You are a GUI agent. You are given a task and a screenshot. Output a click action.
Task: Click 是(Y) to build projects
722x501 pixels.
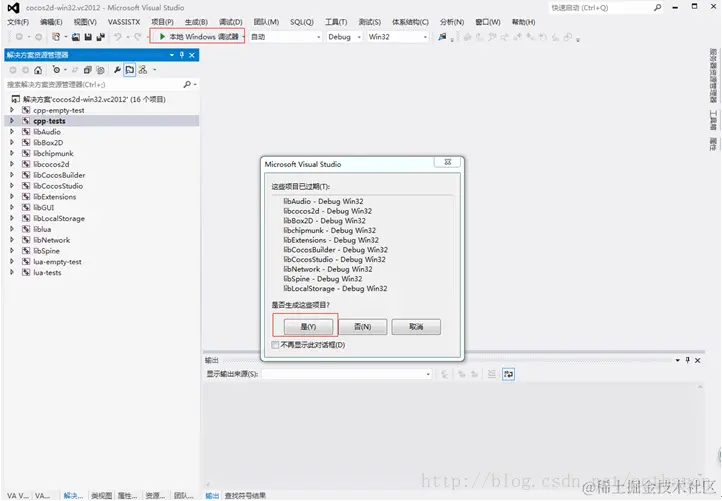click(308, 326)
